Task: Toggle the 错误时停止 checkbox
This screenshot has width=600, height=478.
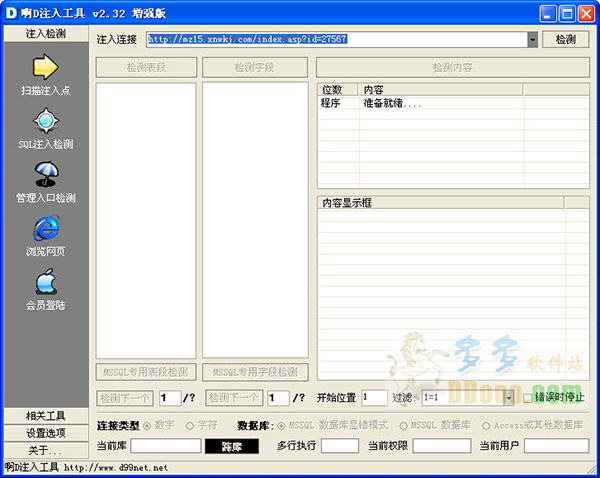Action: click(527, 398)
